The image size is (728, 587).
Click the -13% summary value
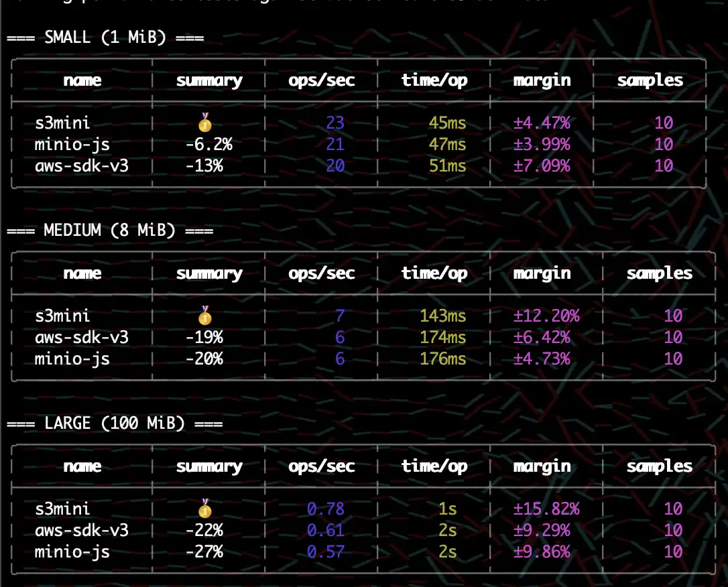pyautogui.click(x=204, y=166)
